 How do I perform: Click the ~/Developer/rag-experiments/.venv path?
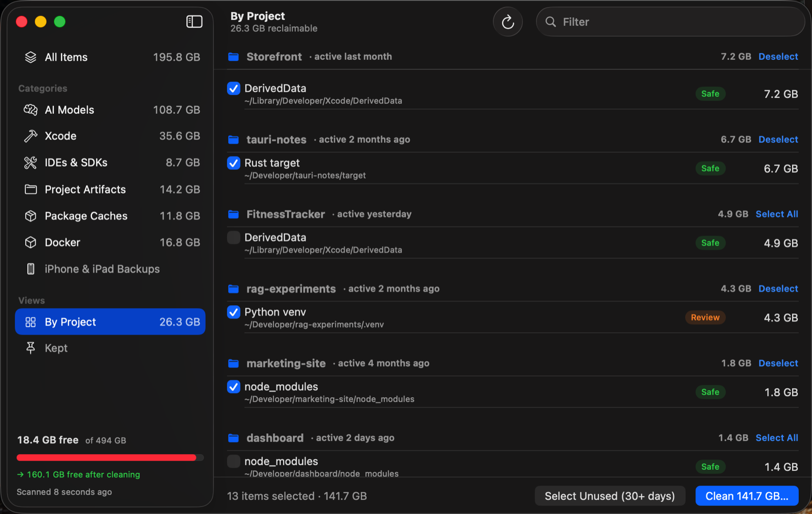(314, 325)
